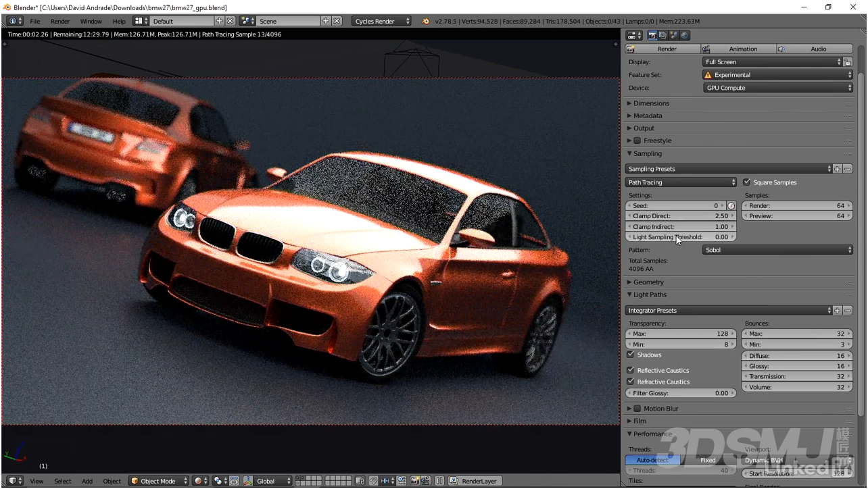Viewport: 868px width, 489px height.
Task: Open the Help menu
Action: point(119,21)
